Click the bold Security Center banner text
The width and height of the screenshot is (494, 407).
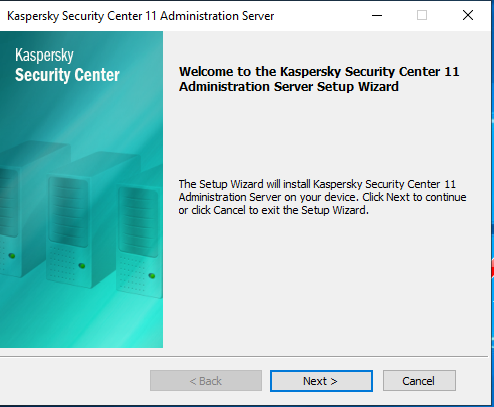[67, 75]
